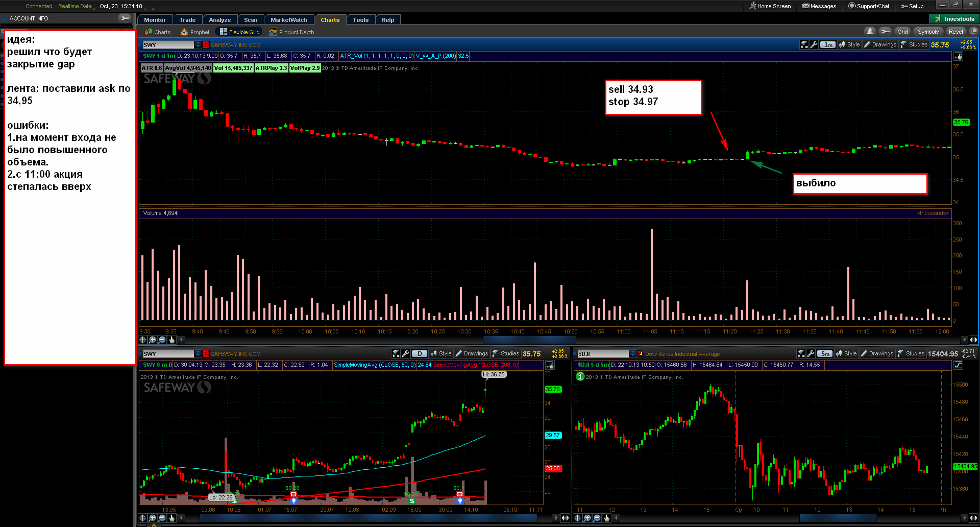
Task: Go to Home Screen
Action: (770, 6)
